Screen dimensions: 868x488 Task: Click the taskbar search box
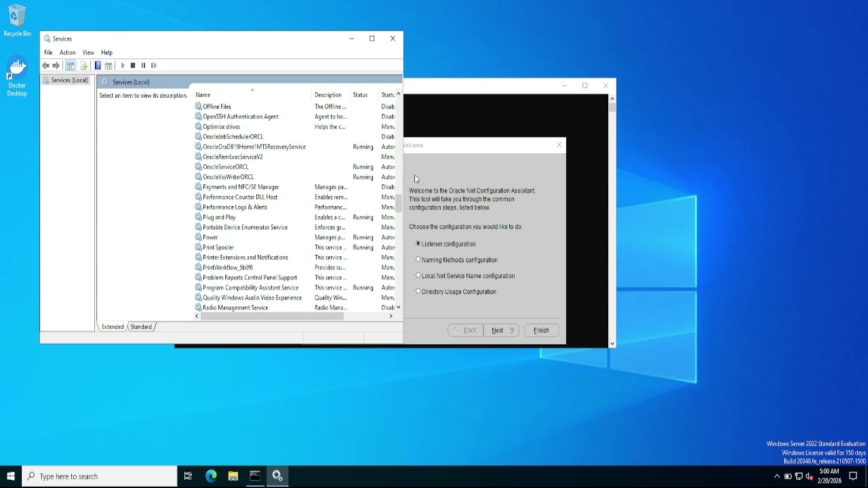(100, 476)
